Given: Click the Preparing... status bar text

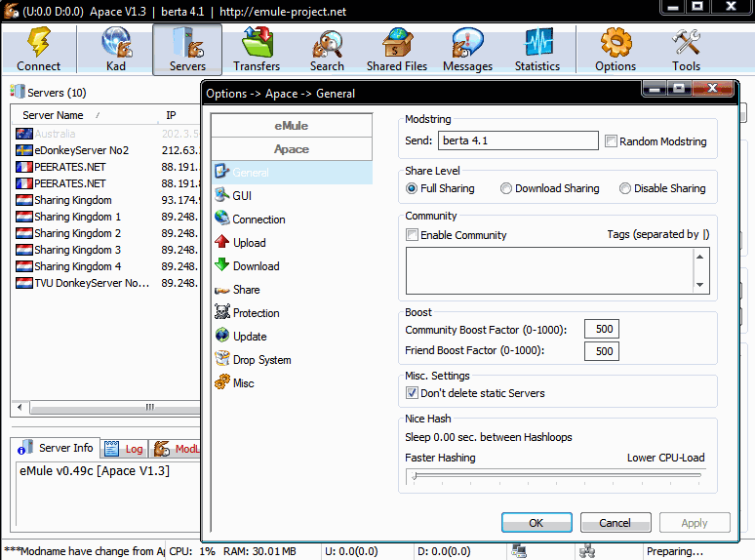Looking at the screenshot, I should coord(675,551).
